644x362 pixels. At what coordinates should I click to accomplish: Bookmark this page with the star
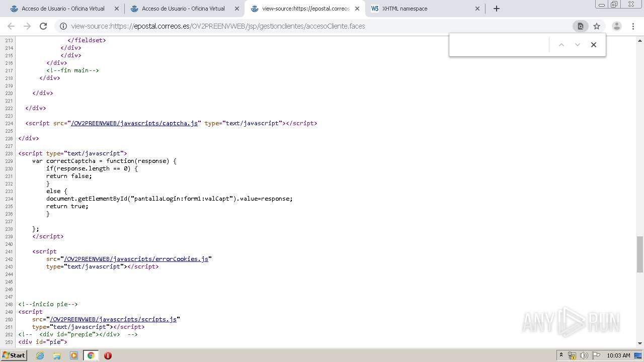597,26
